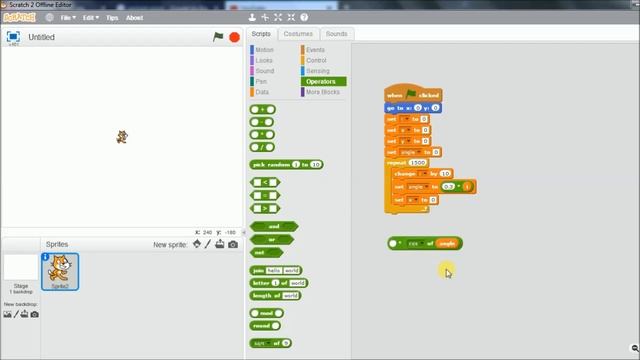This screenshot has width=640, height=360.
Task: Choose backdrop from library icon
Action: pyautogui.click(x=7, y=314)
